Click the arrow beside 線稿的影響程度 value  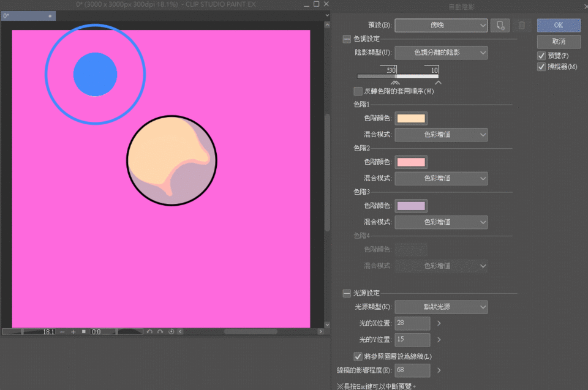[439, 370]
